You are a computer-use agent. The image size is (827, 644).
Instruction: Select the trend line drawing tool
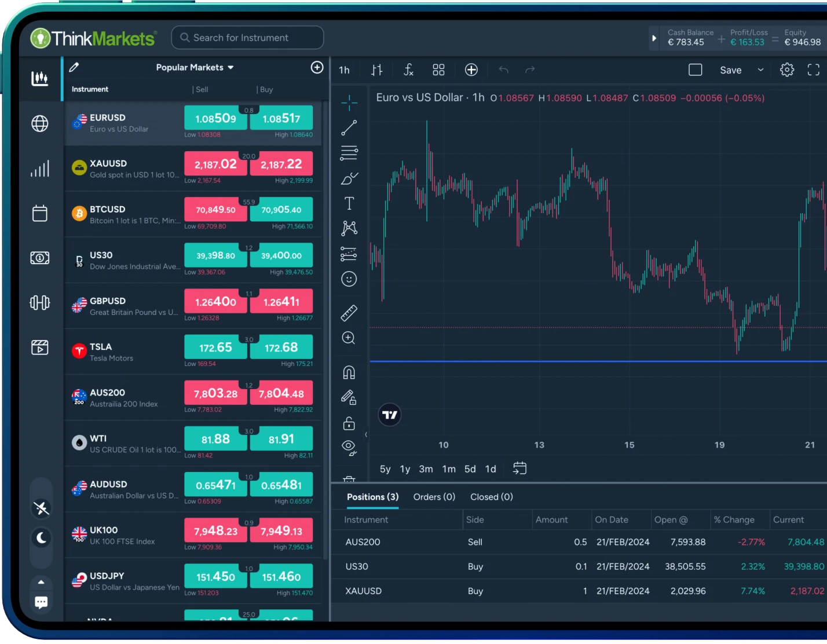[x=349, y=128]
